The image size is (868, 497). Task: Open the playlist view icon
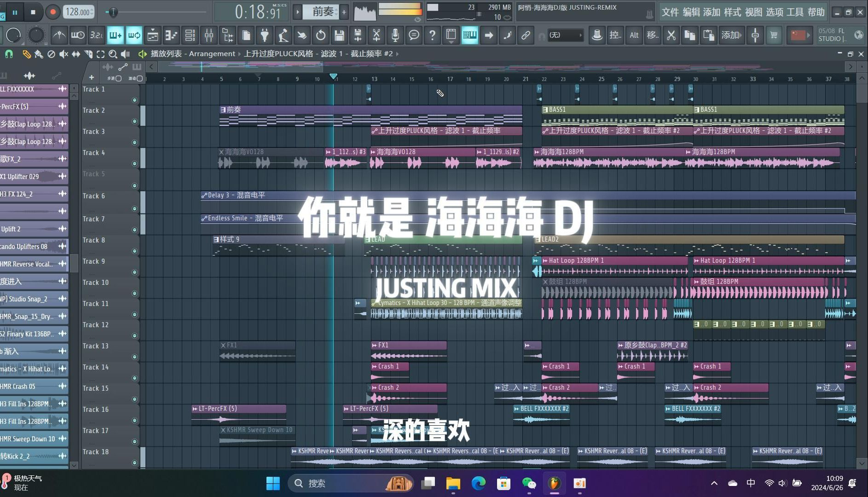tap(153, 35)
